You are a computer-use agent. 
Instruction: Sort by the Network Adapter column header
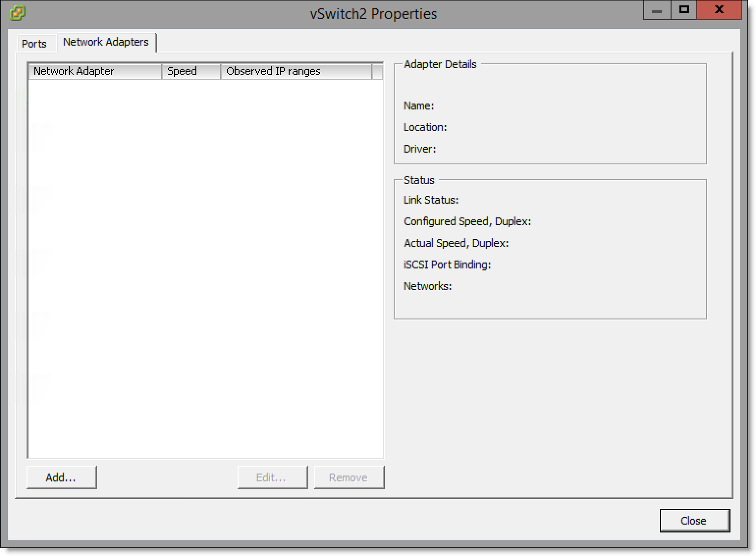coord(95,72)
